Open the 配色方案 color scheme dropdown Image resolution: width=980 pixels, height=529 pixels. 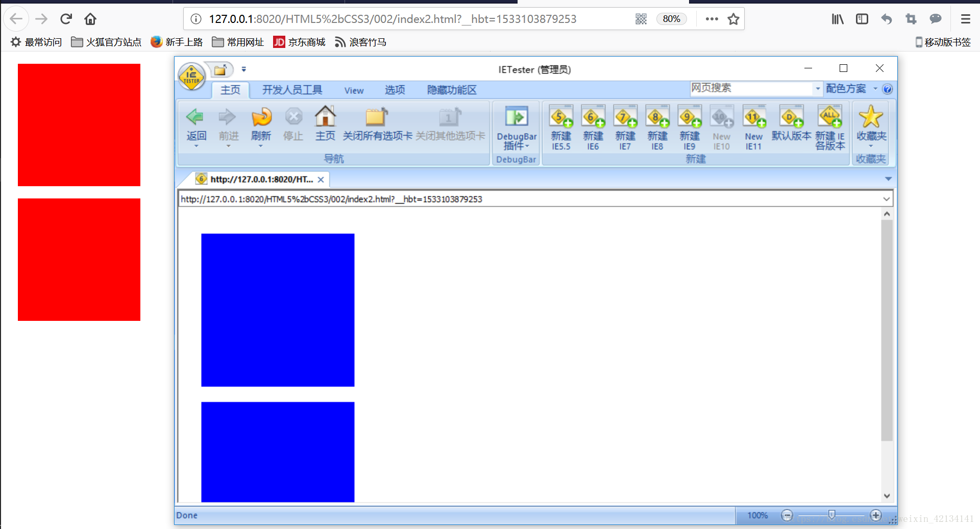pos(875,88)
